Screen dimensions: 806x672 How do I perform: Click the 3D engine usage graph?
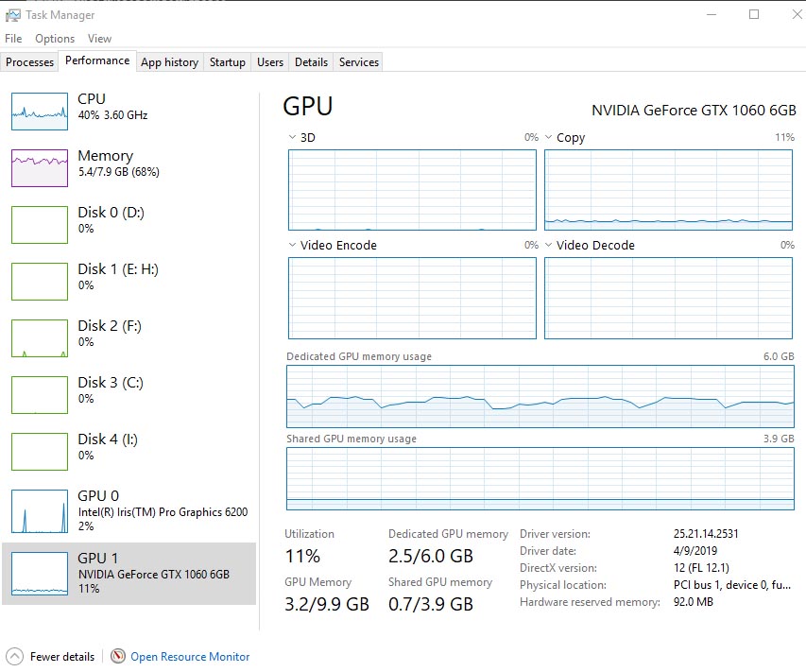[412, 190]
